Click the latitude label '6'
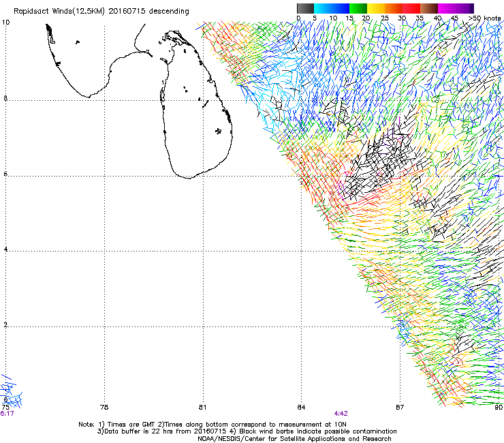504x443 pixels. pyautogui.click(x=5, y=174)
